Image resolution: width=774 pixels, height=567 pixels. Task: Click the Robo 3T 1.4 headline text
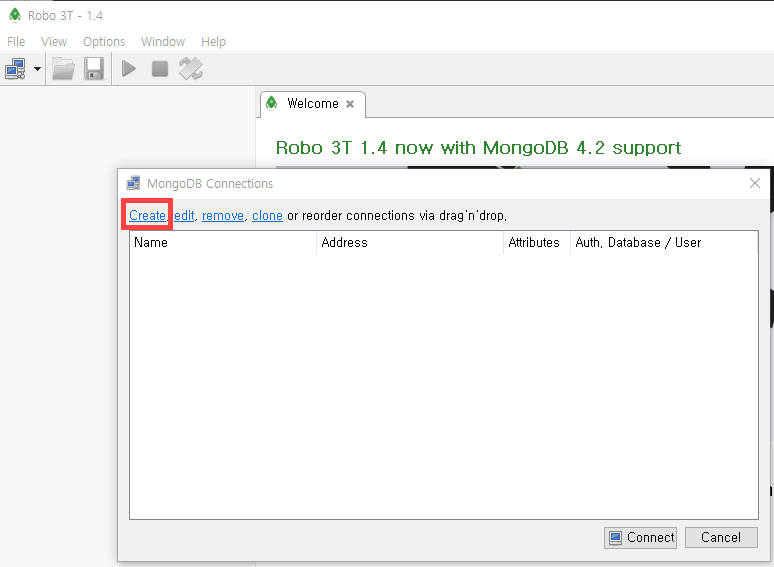pos(478,148)
